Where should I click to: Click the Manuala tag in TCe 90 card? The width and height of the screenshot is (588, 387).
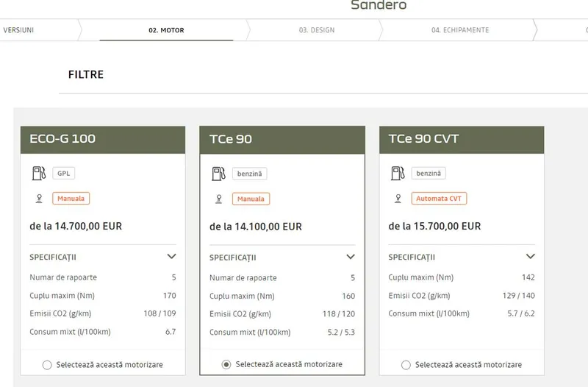pyautogui.click(x=251, y=199)
